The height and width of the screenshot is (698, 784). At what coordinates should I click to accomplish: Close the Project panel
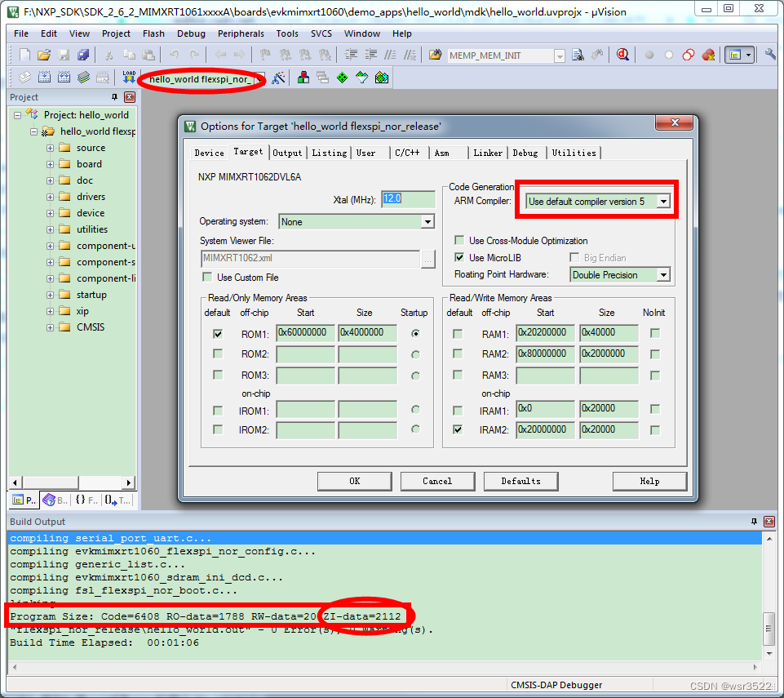pyautogui.click(x=130, y=97)
